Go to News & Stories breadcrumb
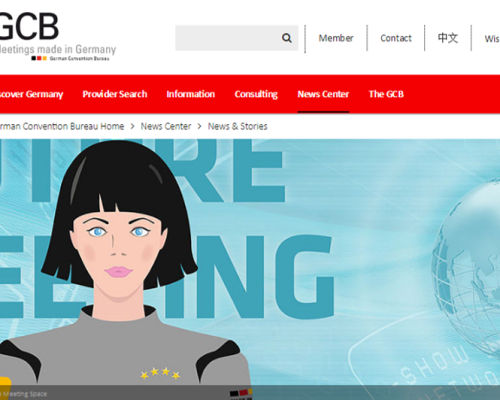This screenshot has width=500, height=400. (238, 126)
